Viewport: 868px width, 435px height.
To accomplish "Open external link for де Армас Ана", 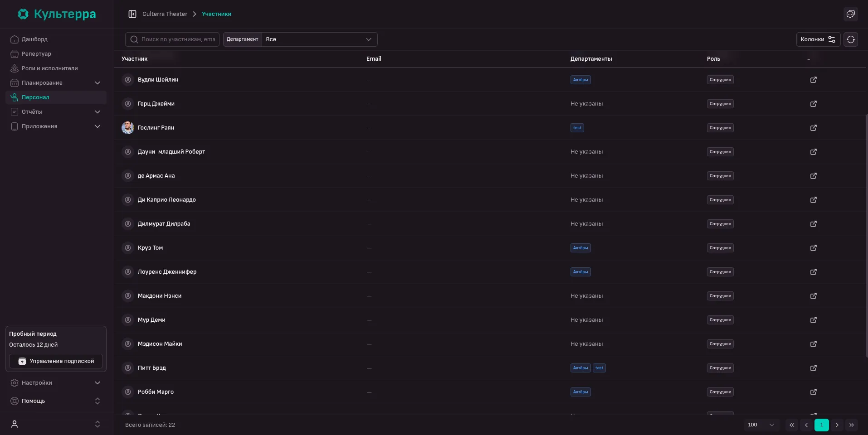I will (814, 176).
